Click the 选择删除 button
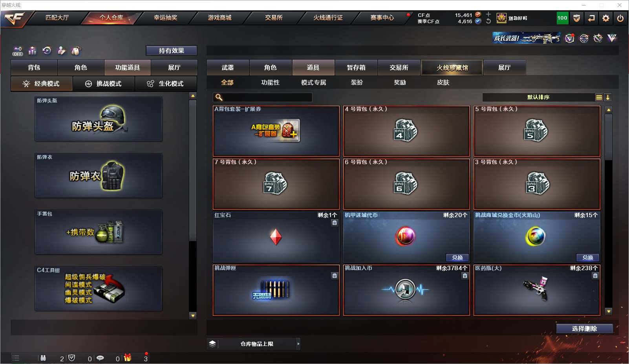 [584, 329]
